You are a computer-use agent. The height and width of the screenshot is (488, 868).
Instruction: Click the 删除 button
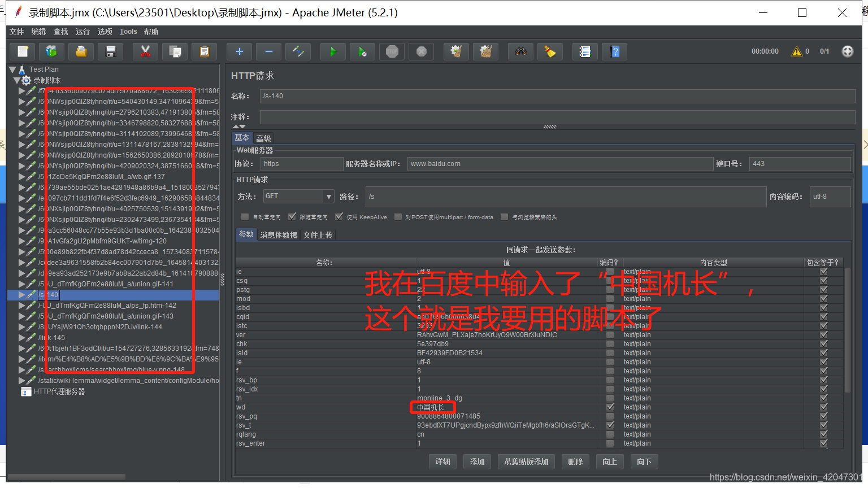coord(576,461)
